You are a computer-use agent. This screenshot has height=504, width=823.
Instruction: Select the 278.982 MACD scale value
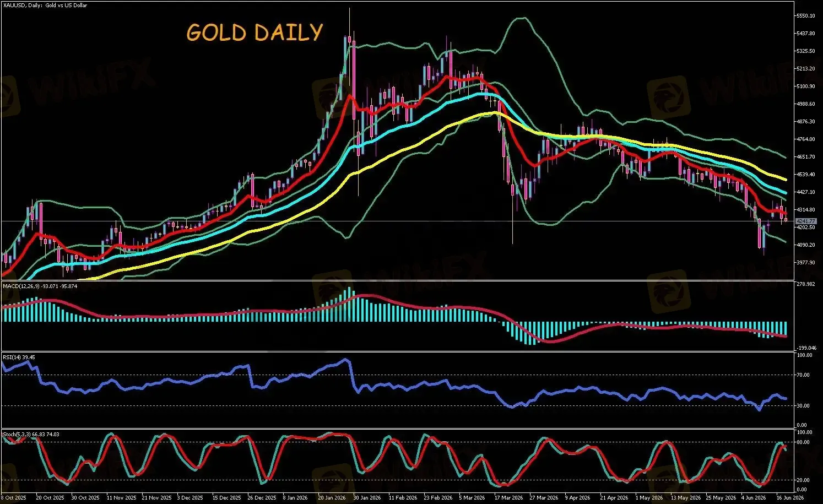[805, 284]
